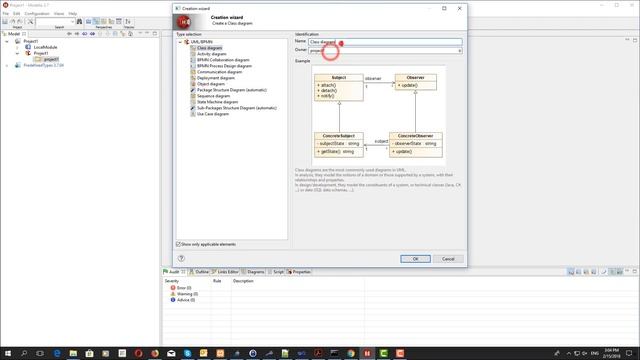This screenshot has width=640, height=360.
Task: Select State Machine diagram type
Action: [x=217, y=102]
